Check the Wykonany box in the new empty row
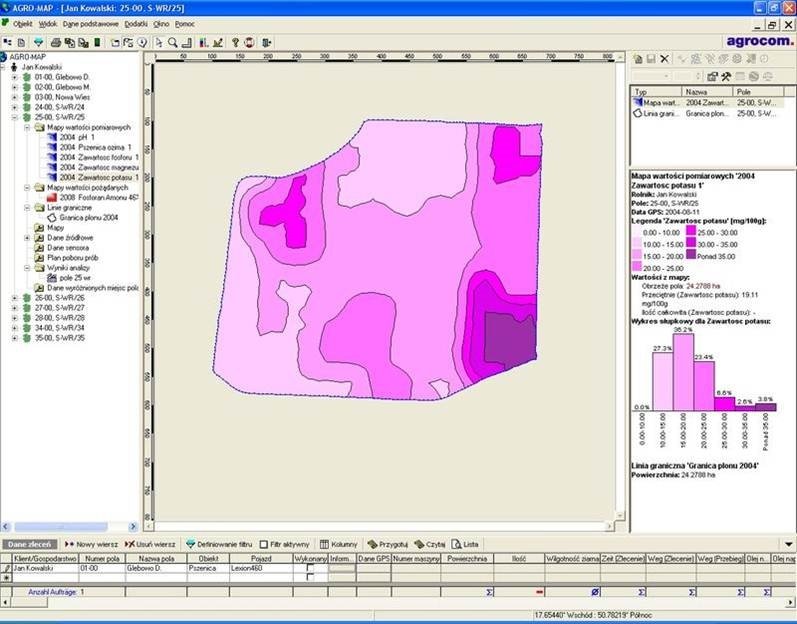Screen dimensions: 797x624 [x=309, y=577]
